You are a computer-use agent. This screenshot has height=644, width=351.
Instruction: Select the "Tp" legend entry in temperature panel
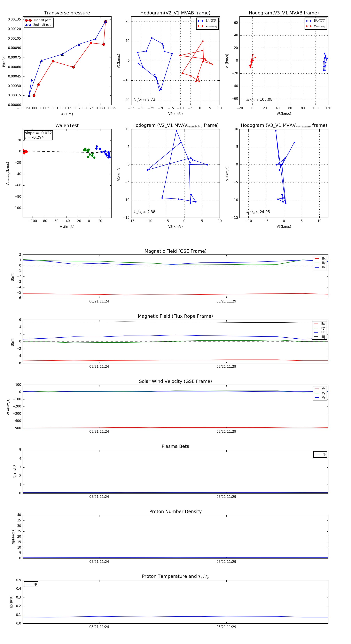[31, 584]
